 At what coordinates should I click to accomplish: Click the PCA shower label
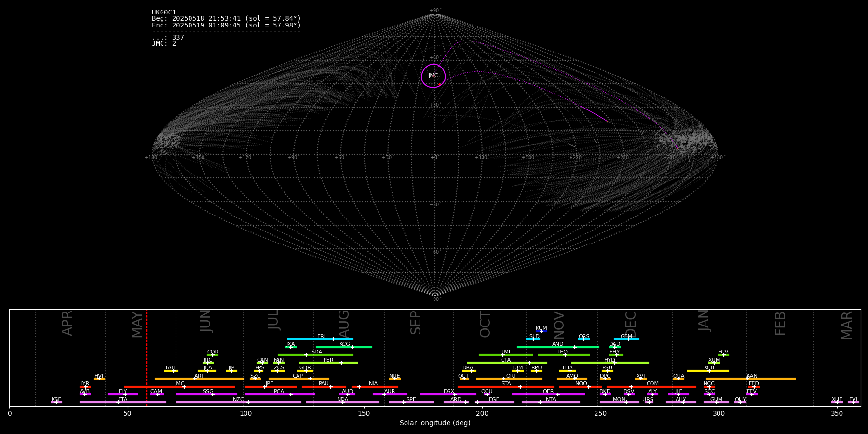[279, 392]
